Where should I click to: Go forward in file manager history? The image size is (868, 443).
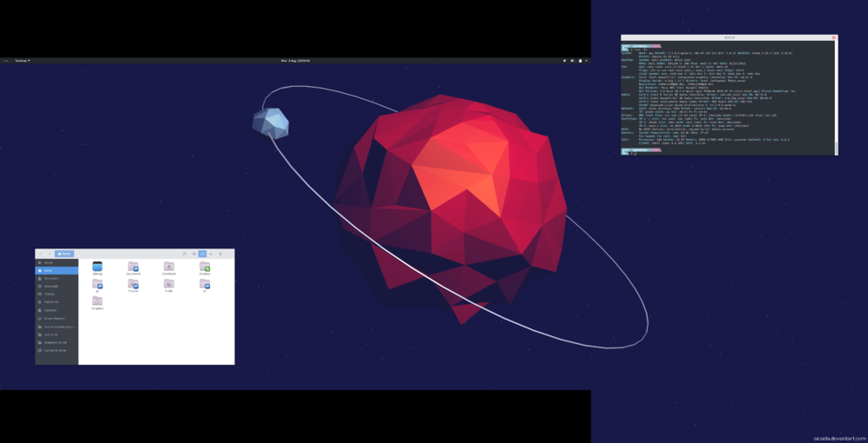[x=49, y=254]
